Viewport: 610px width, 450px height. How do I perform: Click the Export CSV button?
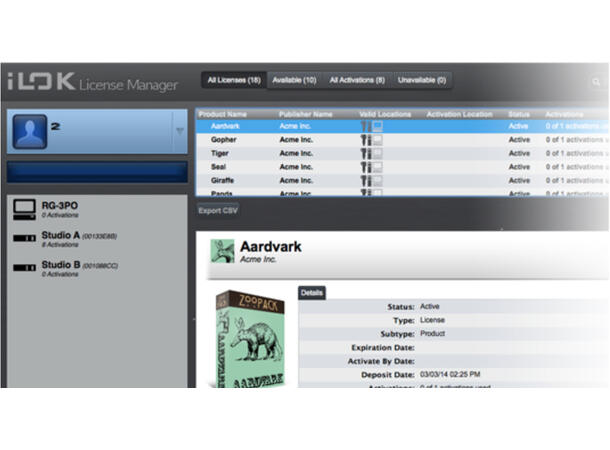pos(218,210)
